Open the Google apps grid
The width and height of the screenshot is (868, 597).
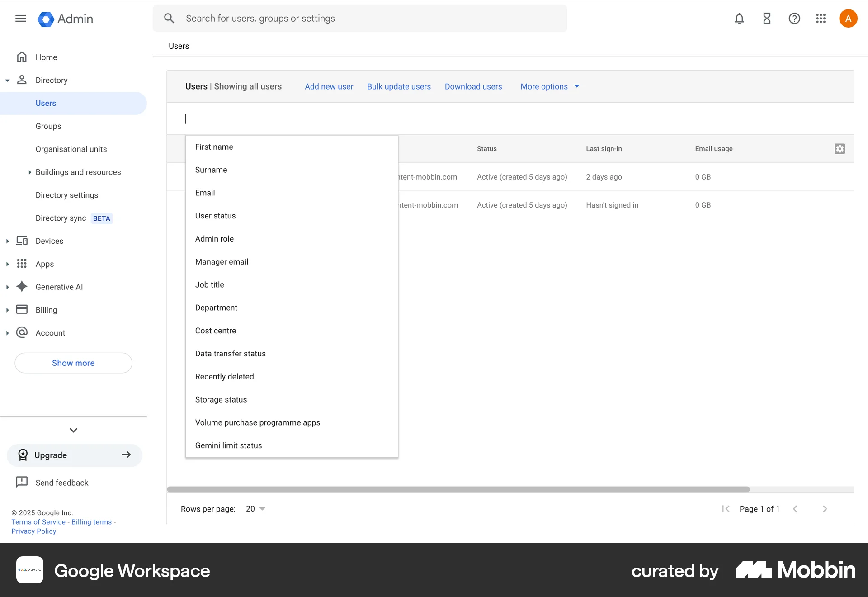821,19
